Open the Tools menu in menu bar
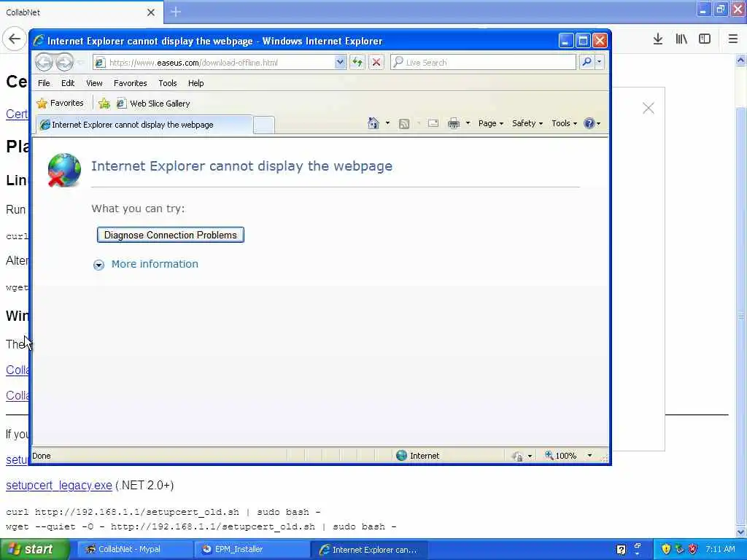The image size is (747, 560). click(167, 83)
